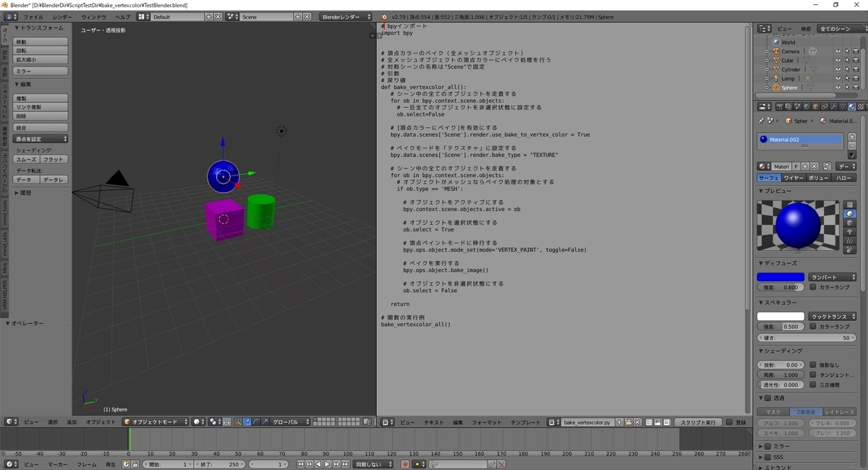The image size is (868, 470).
Task: Open text file folder icon in editor
Action: coord(629,422)
